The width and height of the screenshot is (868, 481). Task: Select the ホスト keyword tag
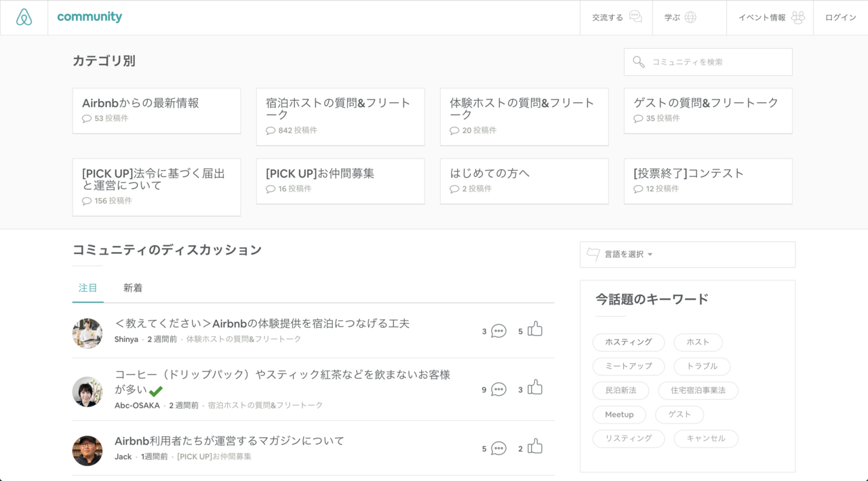(x=698, y=343)
